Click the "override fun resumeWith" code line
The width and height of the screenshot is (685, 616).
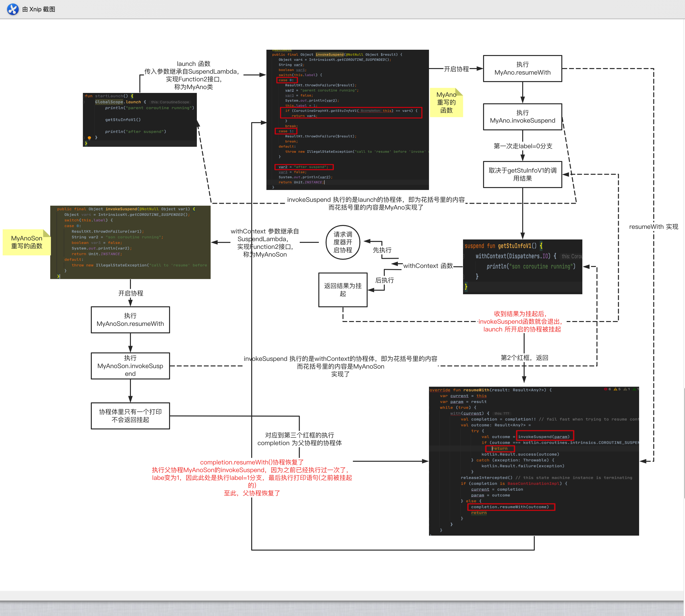click(490, 390)
